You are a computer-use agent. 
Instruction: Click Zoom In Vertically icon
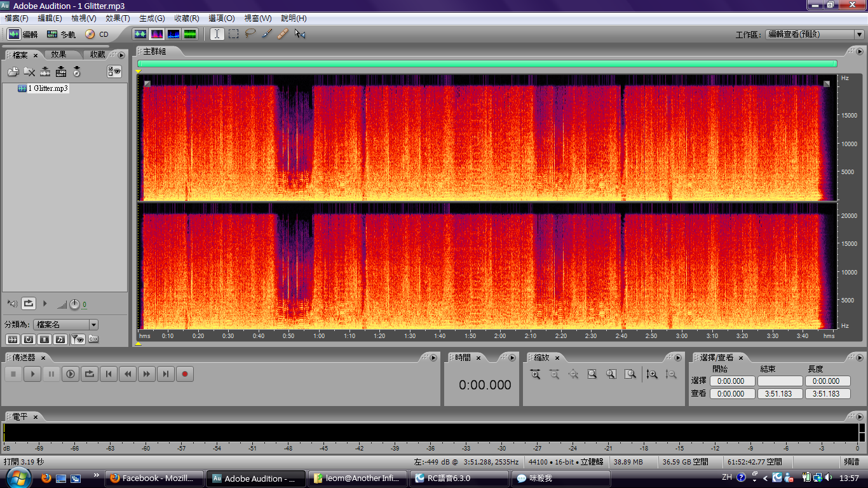click(652, 374)
